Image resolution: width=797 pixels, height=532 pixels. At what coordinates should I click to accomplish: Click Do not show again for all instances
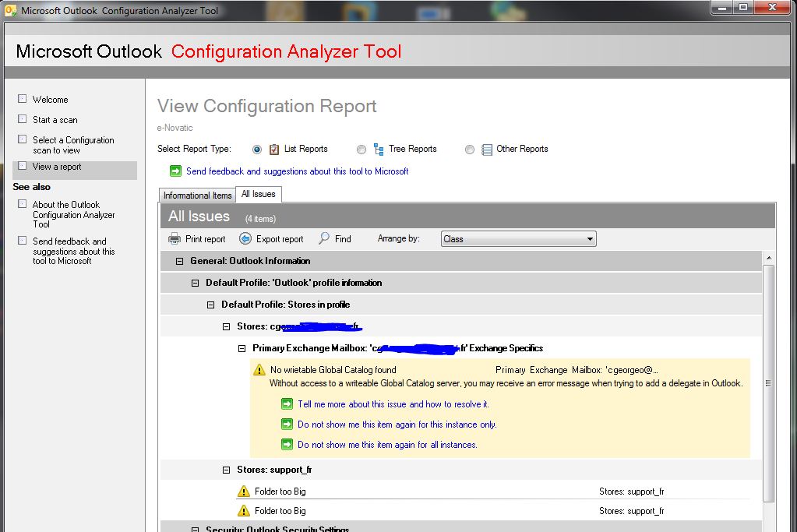387,445
